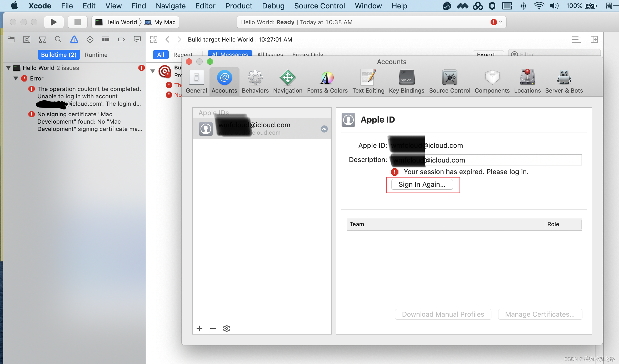Viewport: 619px width, 364px height.
Task: Open Wi-Fi status menu
Action: (x=539, y=6)
